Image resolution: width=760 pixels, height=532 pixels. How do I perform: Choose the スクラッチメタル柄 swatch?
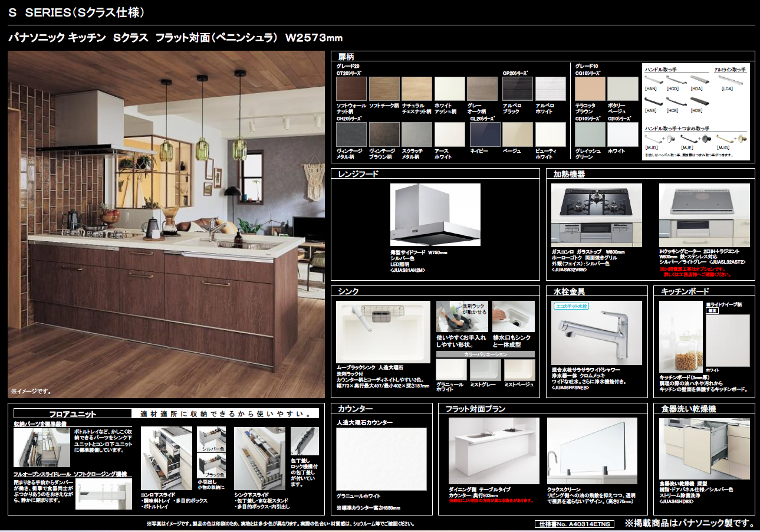pyautogui.click(x=417, y=134)
